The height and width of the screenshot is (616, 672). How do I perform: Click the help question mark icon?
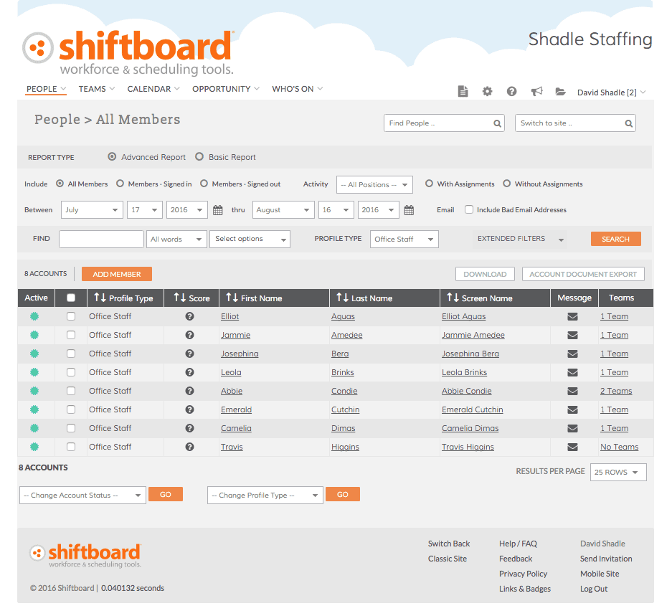coord(512,91)
